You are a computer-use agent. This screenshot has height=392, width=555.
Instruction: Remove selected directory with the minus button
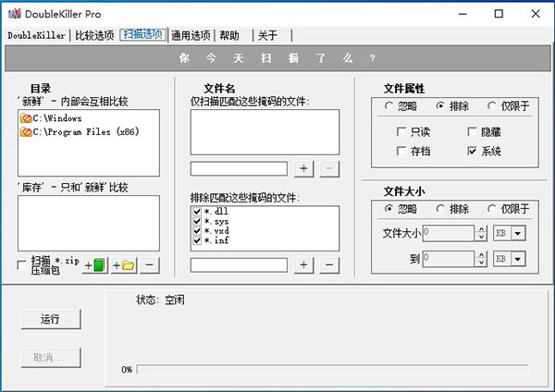tap(149, 265)
